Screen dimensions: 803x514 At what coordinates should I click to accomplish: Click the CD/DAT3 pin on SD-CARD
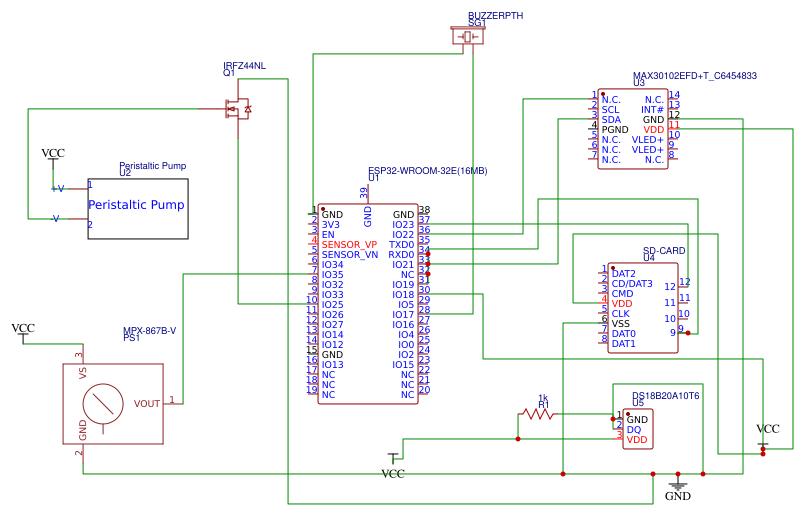pos(632,284)
